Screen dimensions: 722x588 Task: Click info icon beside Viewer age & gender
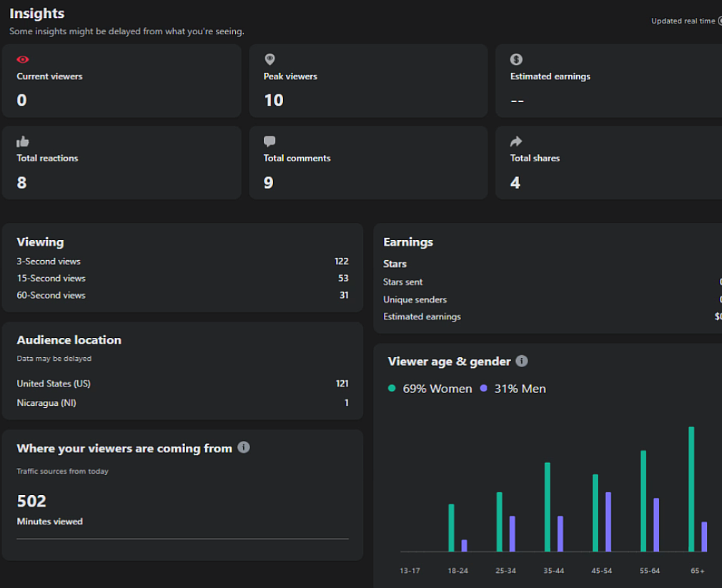(x=522, y=361)
